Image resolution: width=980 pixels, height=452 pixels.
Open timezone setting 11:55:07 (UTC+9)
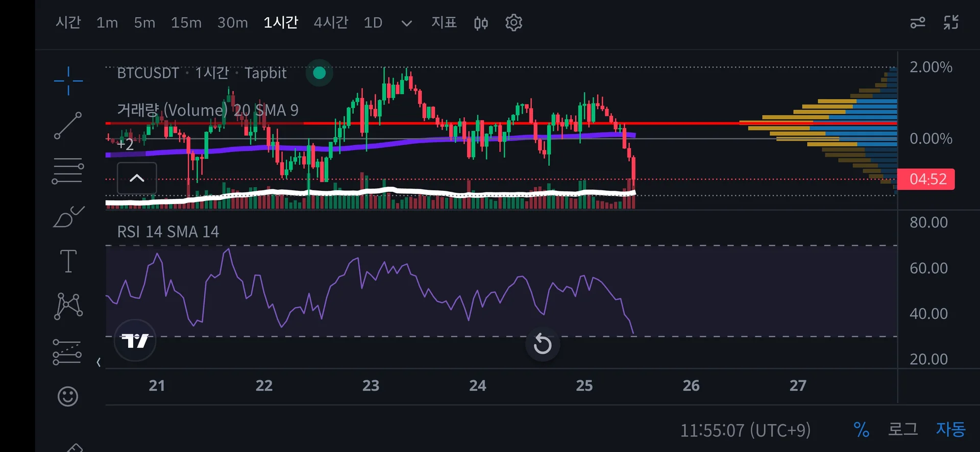point(745,431)
